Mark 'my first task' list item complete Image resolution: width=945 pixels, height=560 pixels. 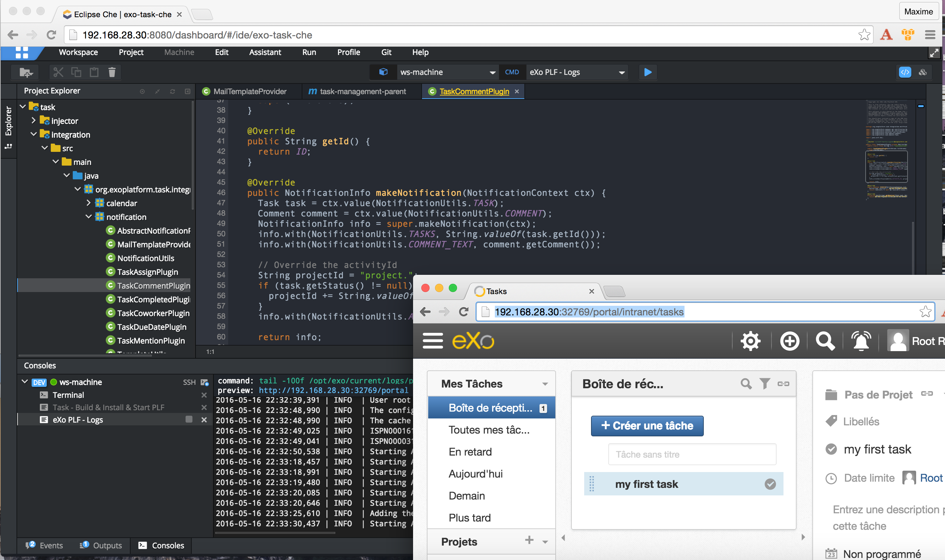(770, 484)
